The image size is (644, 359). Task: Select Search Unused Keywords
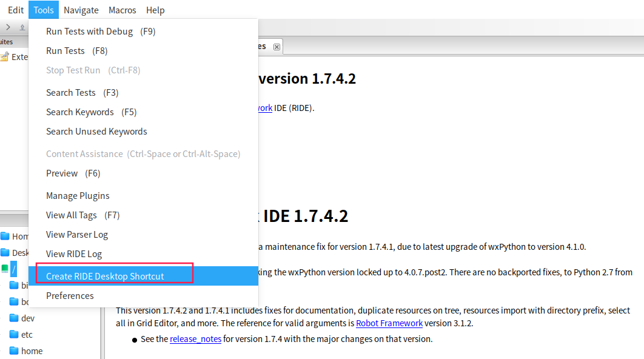(x=143, y=132)
